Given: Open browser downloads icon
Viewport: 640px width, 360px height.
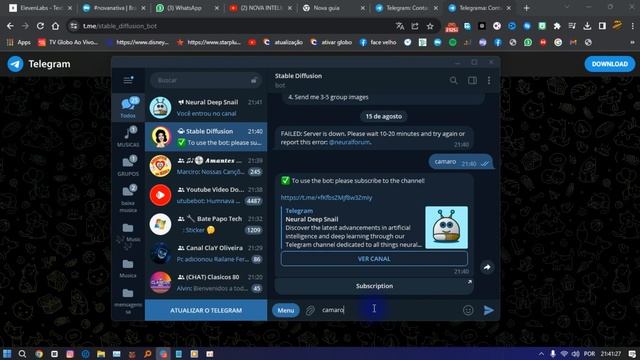Looking at the screenshot, I should [x=587, y=26].
